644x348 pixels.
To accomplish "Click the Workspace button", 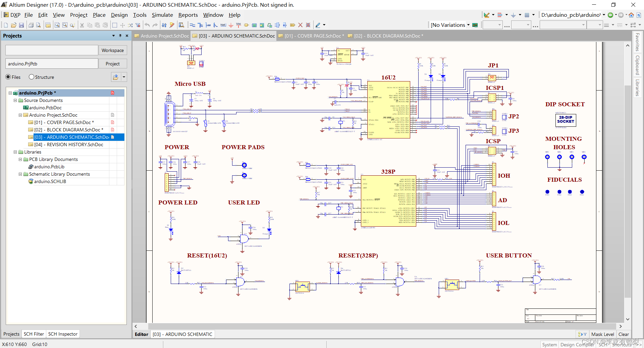I will coord(113,50).
